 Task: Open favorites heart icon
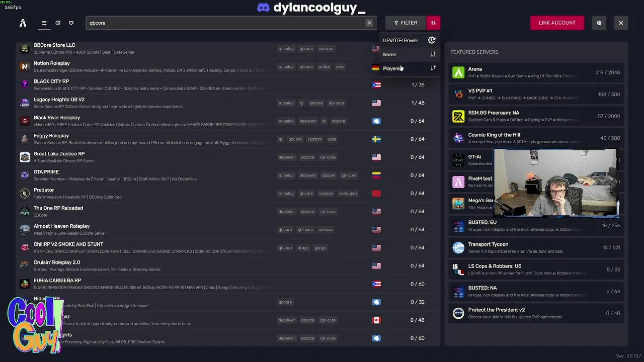[x=71, y=23]
